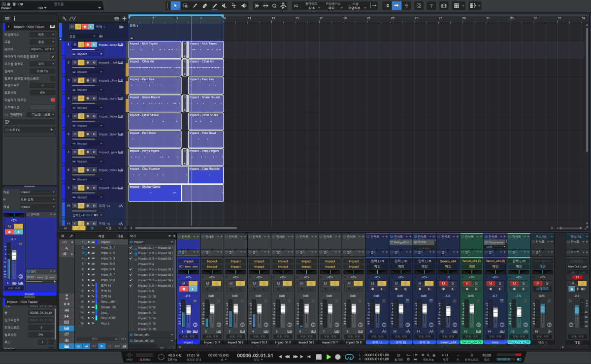Click Return to Zero button in transport
The width and height of the screenshot is (591, 364).
(309, 357)
